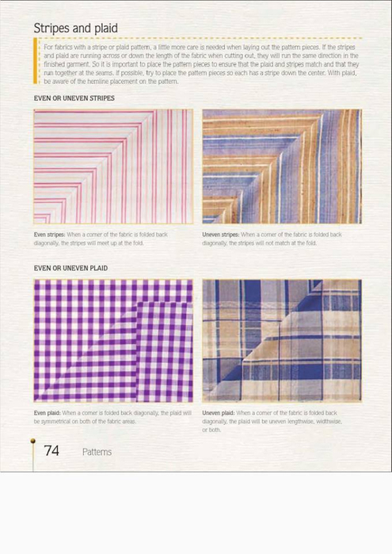Click the pink even stripes fabric photo
392x554 pixels.
pos(113,166)
